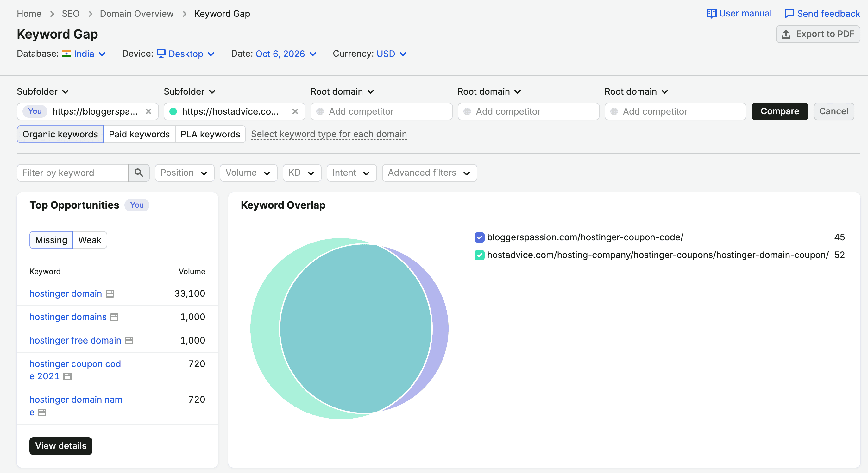868x473 pixels.
Task: Go to Domain Overview breadcrumb
Action: [x=136, y=14]
